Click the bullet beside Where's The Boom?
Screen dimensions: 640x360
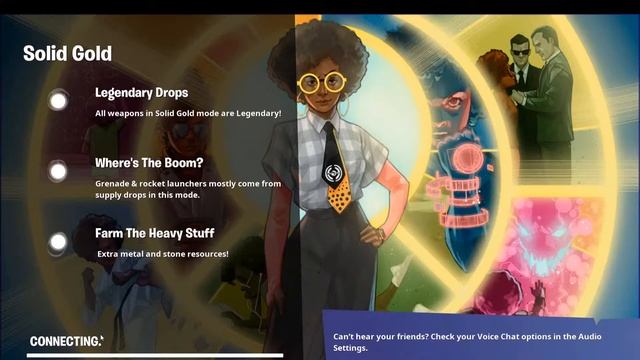(58, 171)
